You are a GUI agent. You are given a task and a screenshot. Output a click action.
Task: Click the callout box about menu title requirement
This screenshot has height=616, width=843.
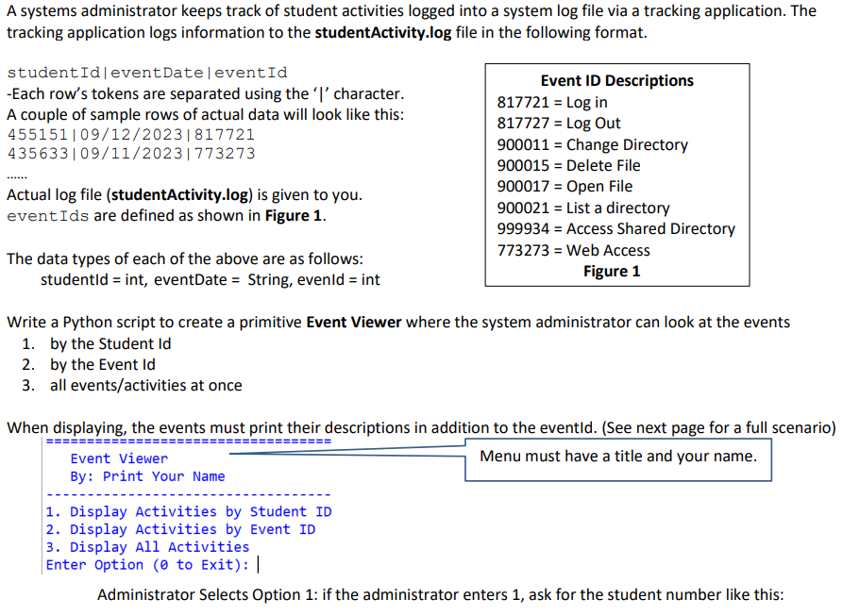click(x=617, y=457)
